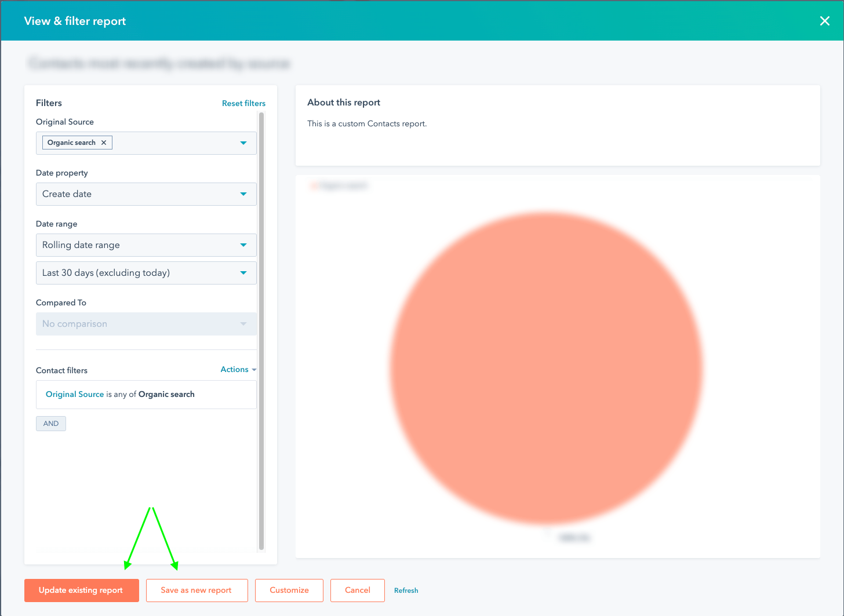Close the View & filter report modal
Viewport: 844px width, 616px height.
pos(824,21)
